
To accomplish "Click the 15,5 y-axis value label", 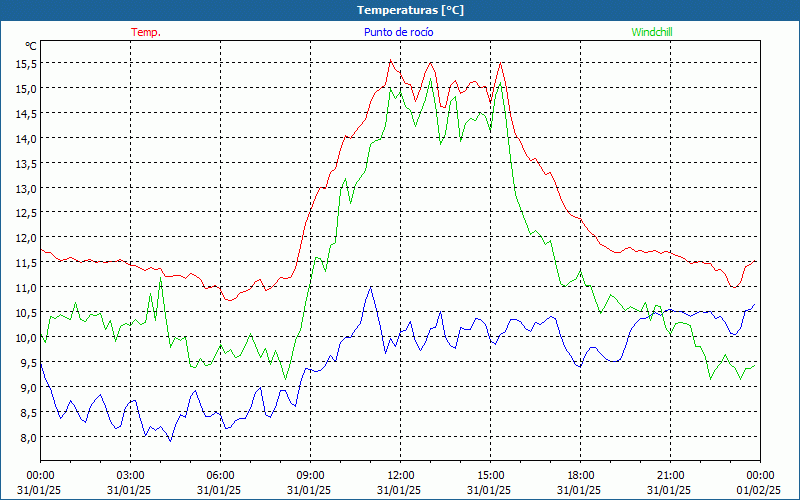I will click(x=26, y=63).
